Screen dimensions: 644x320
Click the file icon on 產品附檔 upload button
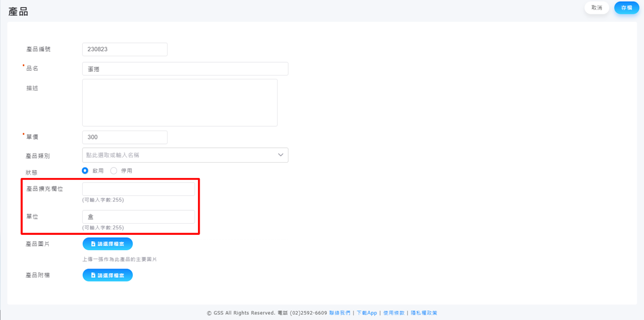(93, 275)
